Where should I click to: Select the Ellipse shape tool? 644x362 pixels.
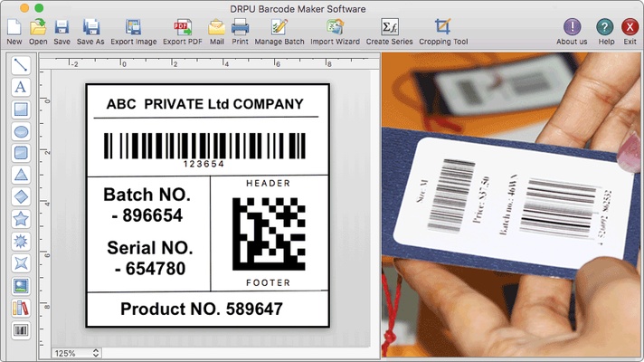tap(21, 131)
